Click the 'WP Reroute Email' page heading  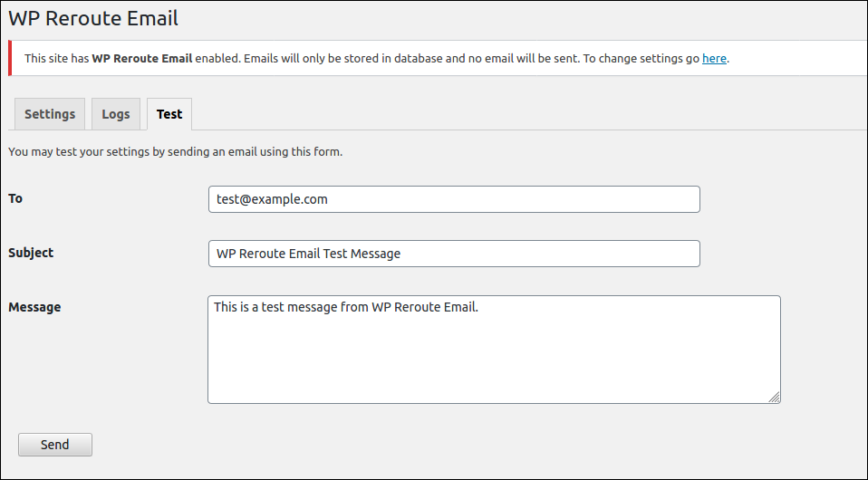93,18
